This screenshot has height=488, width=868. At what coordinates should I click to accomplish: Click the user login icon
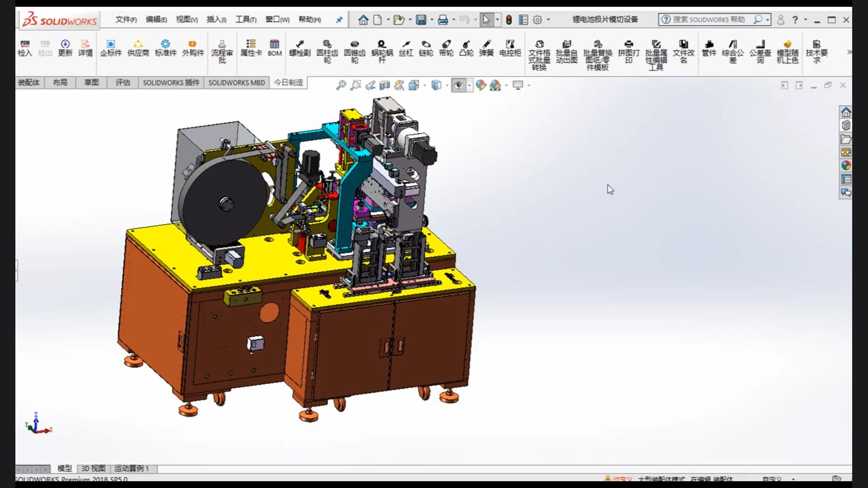tap(781, 19)
